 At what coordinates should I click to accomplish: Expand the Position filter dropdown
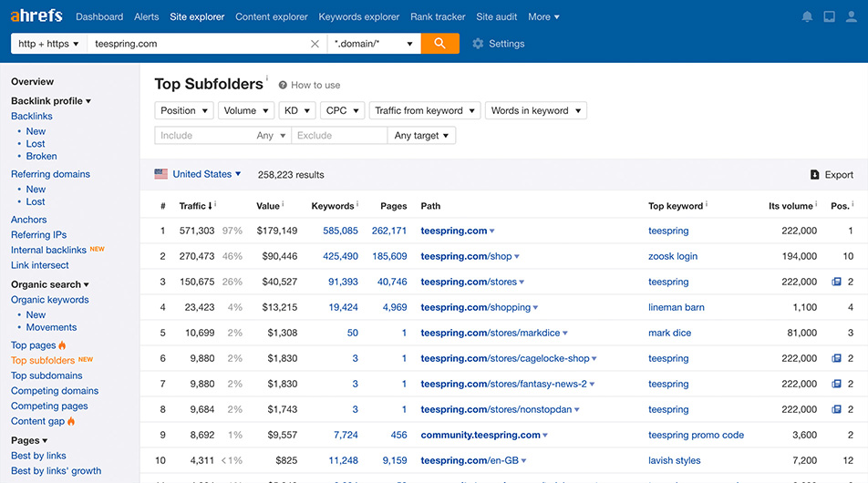183,110
